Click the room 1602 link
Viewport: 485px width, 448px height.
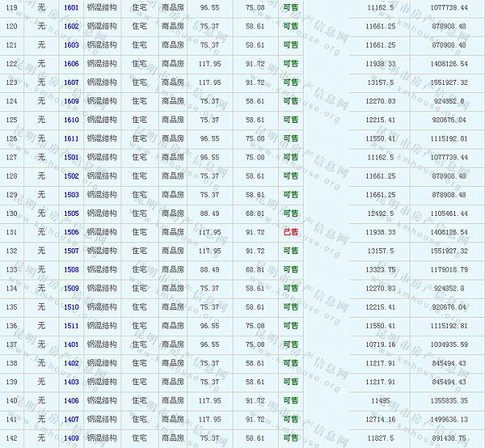[71, 26]
